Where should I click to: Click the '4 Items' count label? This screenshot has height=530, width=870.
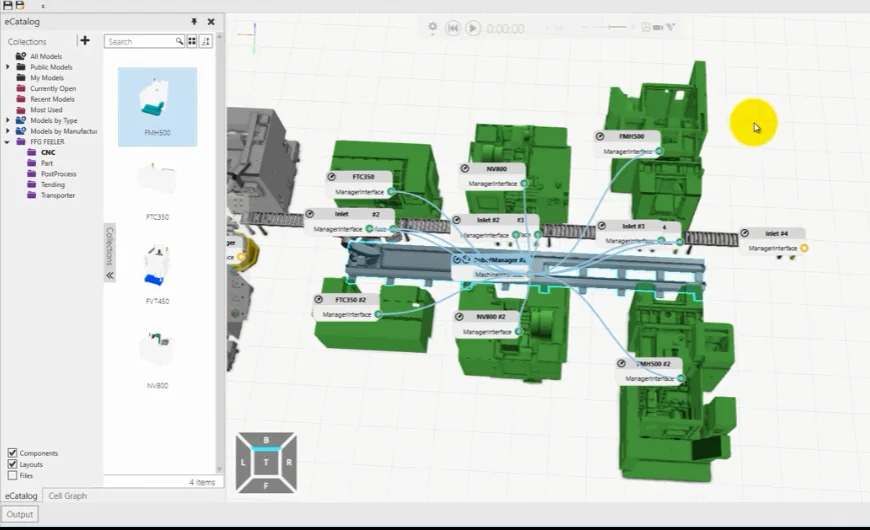pos(201,482)
